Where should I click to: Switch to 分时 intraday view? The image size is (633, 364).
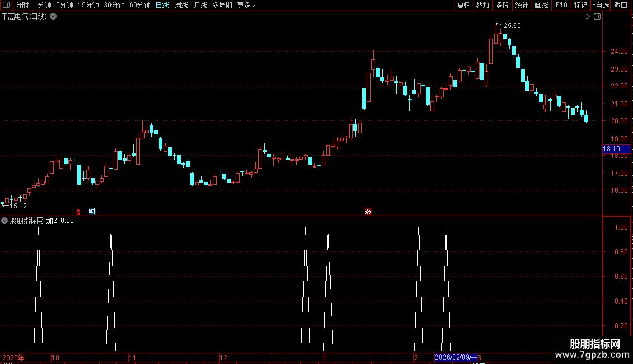pyautogui.click(x=22, y=5)
